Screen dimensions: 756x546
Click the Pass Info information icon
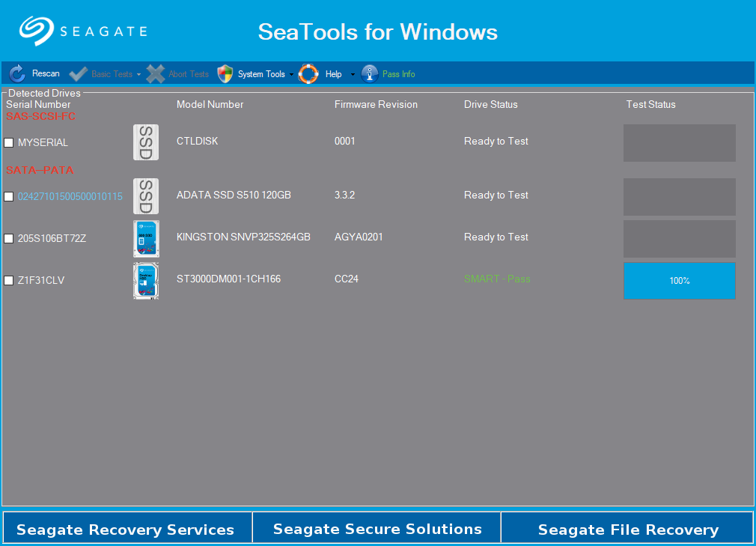coord(369,74)
